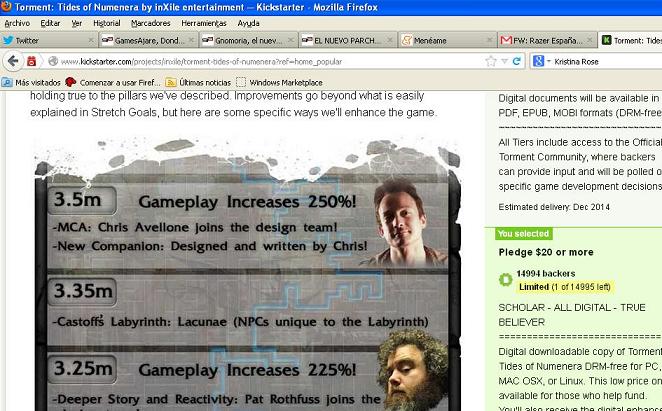Open the Windows Marketplace bookmark
Image resolution: width=662 pixels, height=411 pixels.
point(279,82)
